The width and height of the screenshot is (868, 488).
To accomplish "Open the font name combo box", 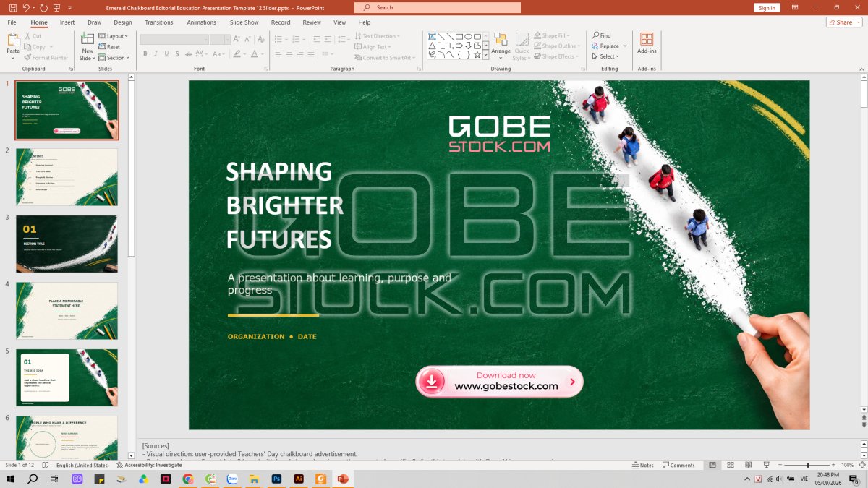I will pyautogui.click(x=174, y=39).
